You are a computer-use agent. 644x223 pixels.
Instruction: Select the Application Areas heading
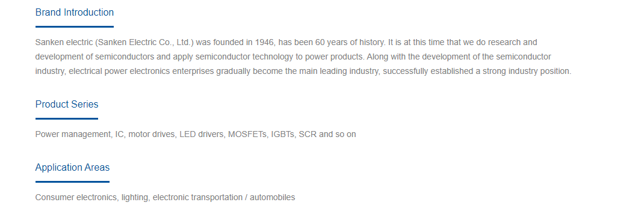pos(72,167)
